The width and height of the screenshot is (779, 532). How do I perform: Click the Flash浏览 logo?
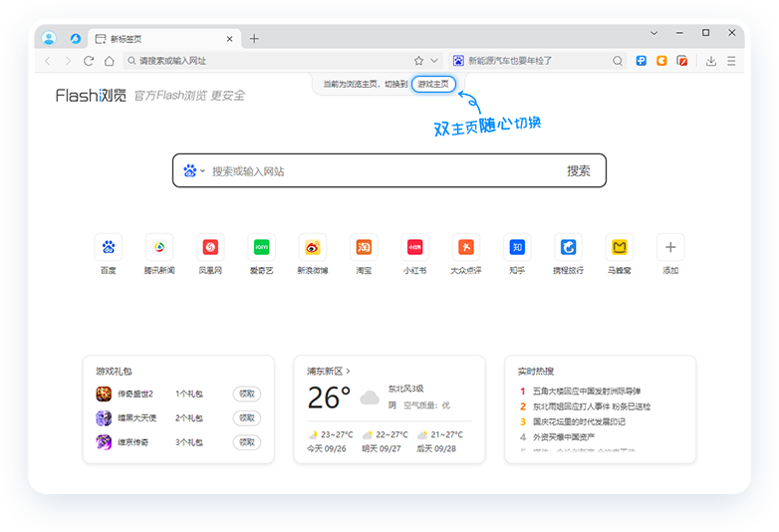pyautogui.click(x=91, y=95)
